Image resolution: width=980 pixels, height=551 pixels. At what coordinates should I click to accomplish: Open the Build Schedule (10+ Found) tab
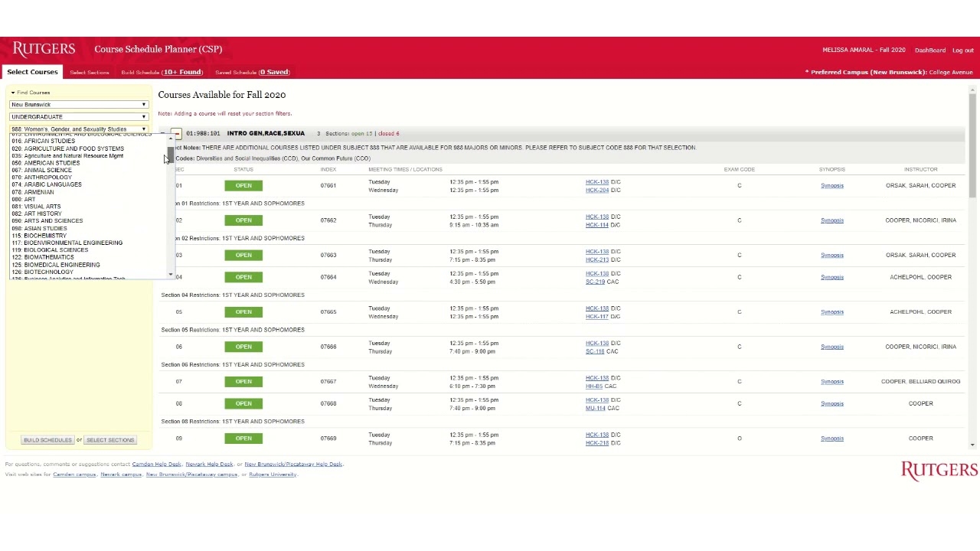pyautogui.click(x=161, y=71)
